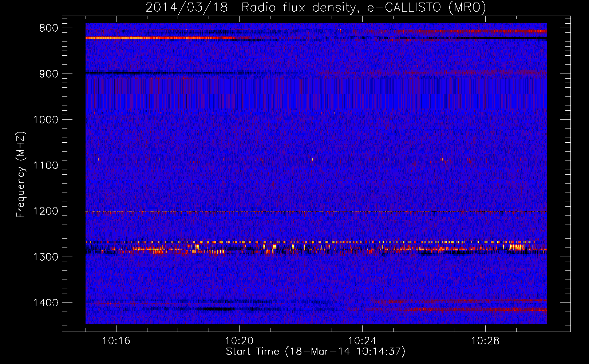Select the 800 frequency tick label
589x364 pixels.
48,28
